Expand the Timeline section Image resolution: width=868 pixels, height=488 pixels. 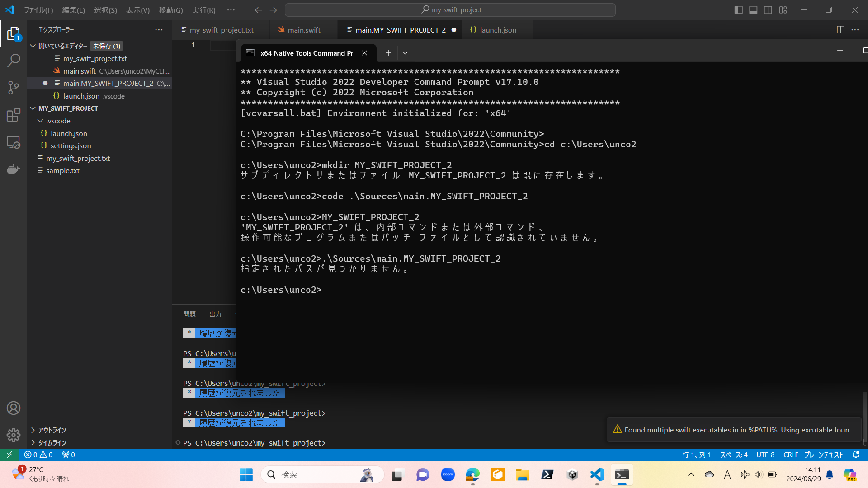point(33,443)
